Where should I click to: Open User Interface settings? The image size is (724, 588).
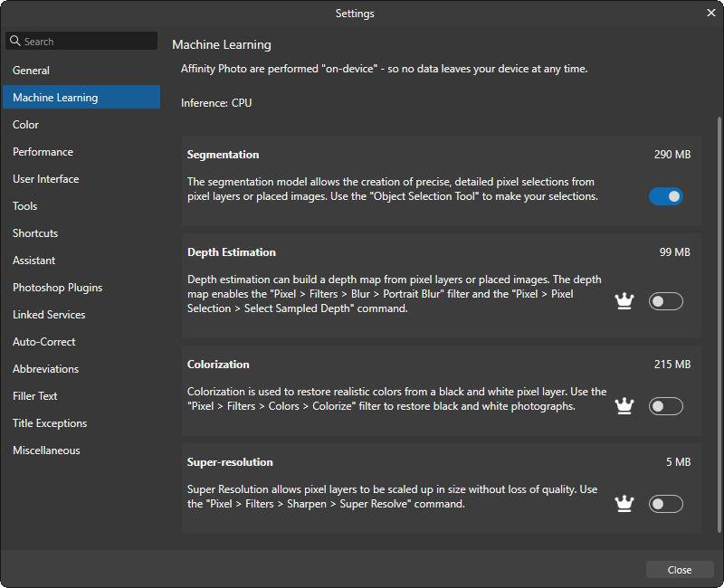click(46, 179)
